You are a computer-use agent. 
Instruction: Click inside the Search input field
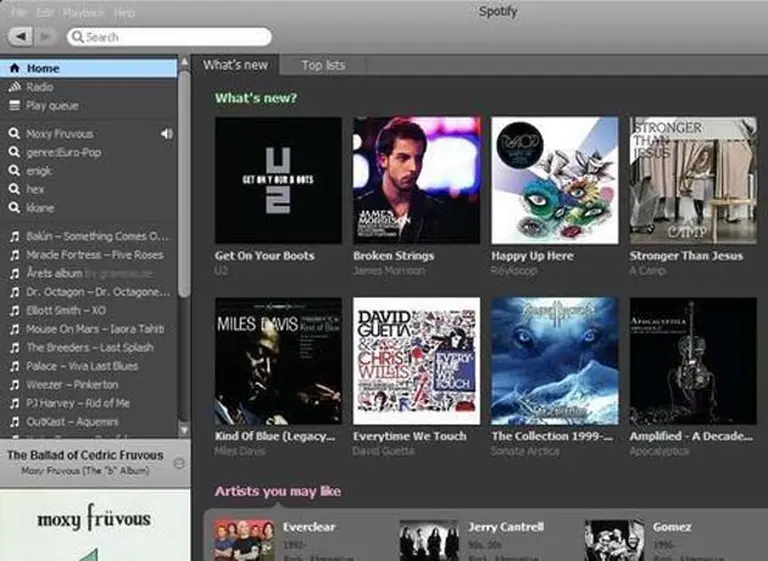coord(169,37)
